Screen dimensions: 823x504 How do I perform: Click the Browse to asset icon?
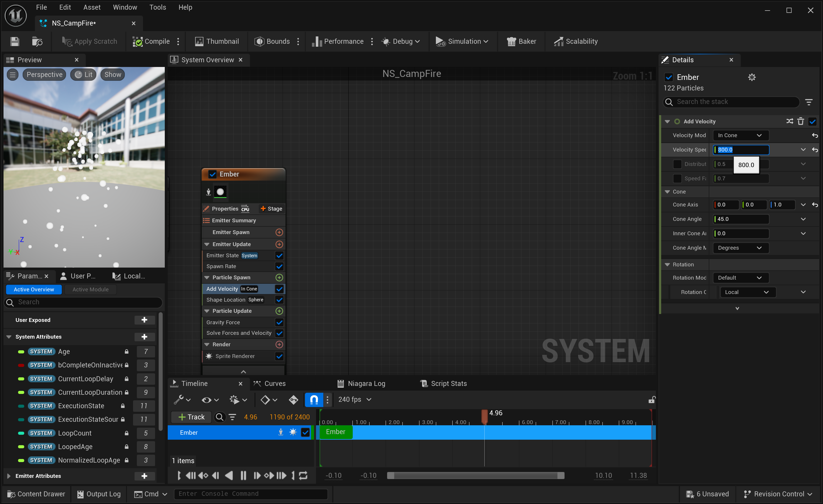37,41
